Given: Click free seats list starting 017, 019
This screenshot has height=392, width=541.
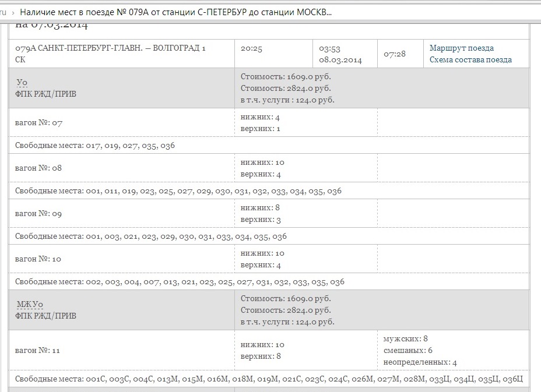Looking at the screenshot, I should [95, 146].
